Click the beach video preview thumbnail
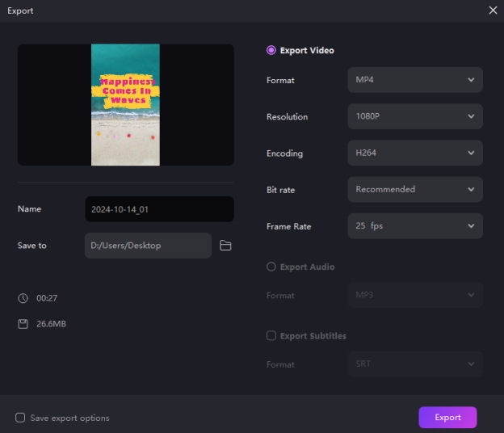This screenshot has width=504, height=433. [x=125, y=105]
